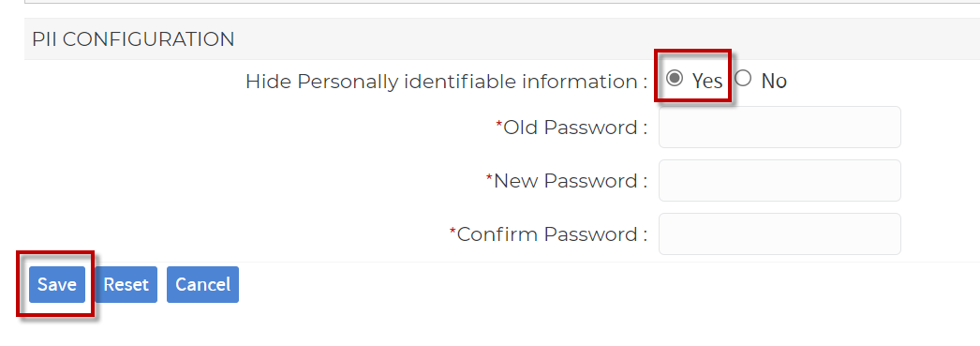Select the Yes radio button
Viewport: 980px width, 346px height.
click(x=675, y=79)
